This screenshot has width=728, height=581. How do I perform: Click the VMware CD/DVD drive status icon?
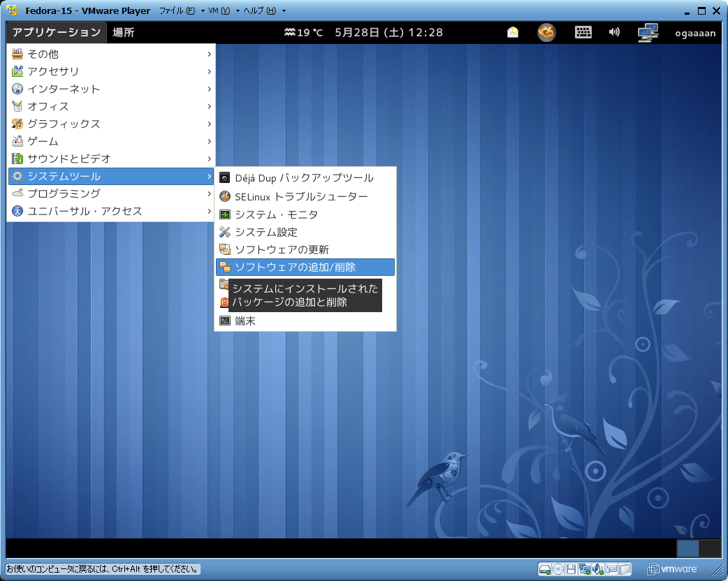tap(558, 569)
